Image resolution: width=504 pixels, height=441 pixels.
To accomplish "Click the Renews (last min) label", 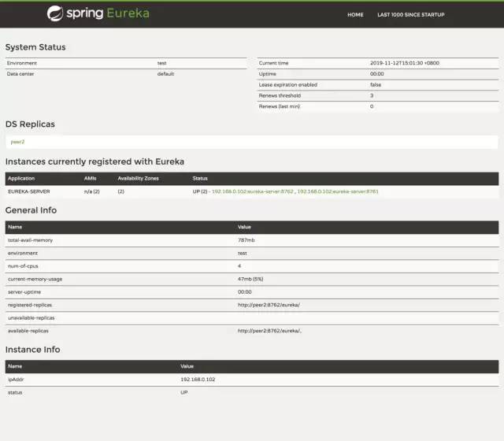I will click(280, 106).
